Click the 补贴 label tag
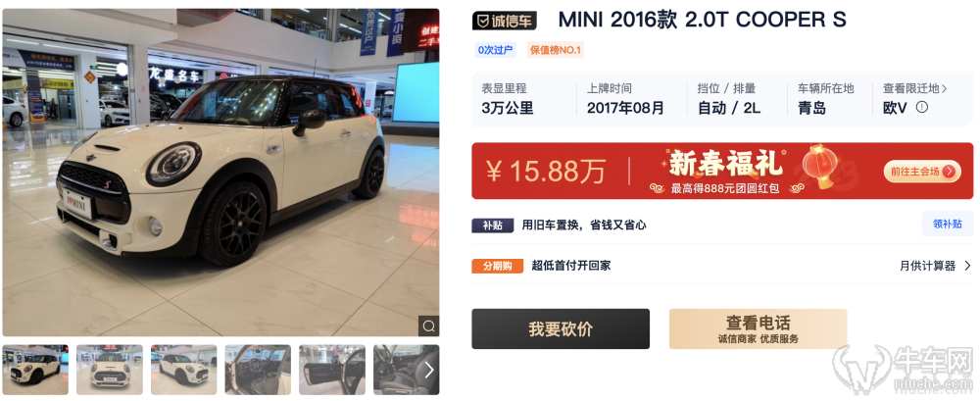980x401 pixels. [493, 226]
